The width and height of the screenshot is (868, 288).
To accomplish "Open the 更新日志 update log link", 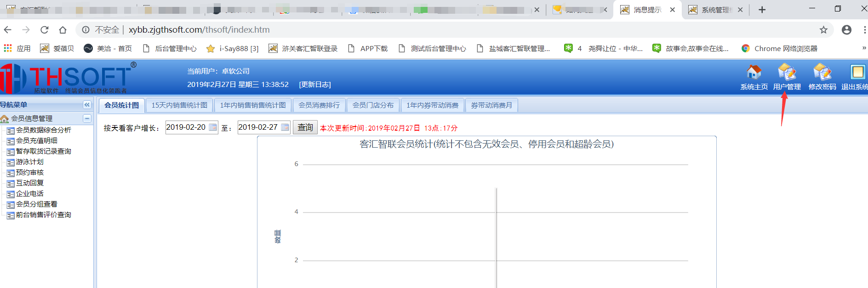I will [315, 85].
